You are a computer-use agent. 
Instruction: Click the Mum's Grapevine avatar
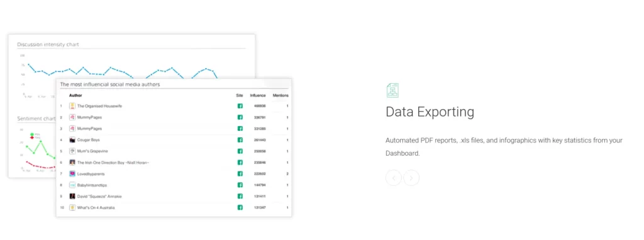72,151
